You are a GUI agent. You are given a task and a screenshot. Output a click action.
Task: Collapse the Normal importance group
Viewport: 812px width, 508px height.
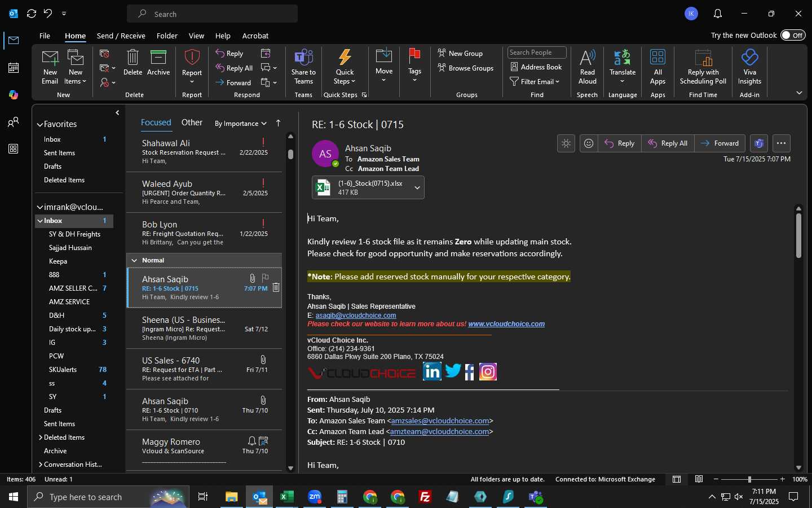pyautogui.click(x=134, y=260)
